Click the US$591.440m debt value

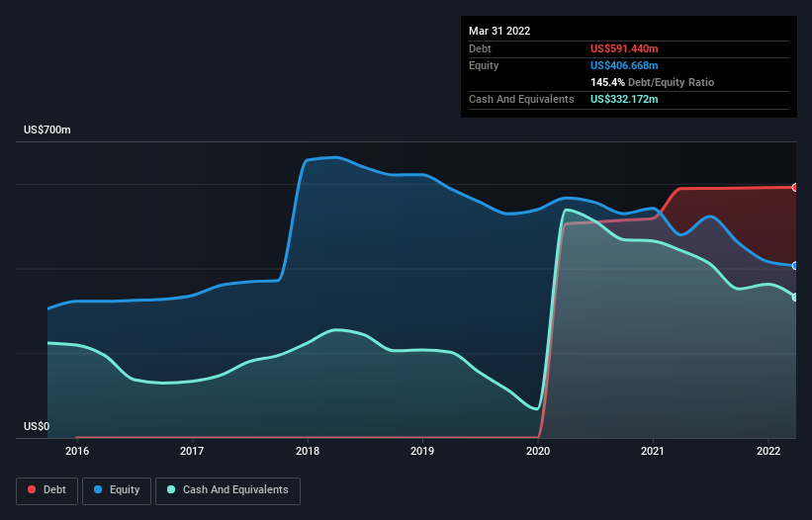tap(624, 48)
